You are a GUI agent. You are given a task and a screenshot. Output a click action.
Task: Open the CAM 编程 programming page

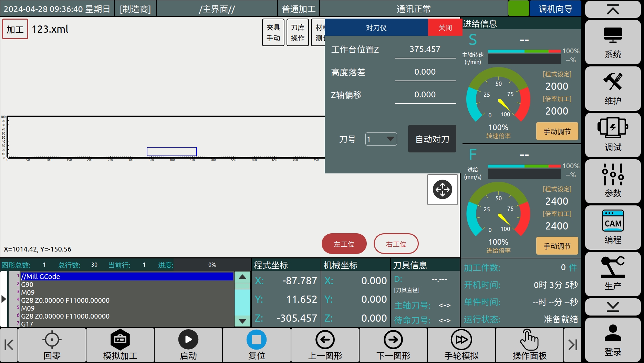(x=613, y=227)
